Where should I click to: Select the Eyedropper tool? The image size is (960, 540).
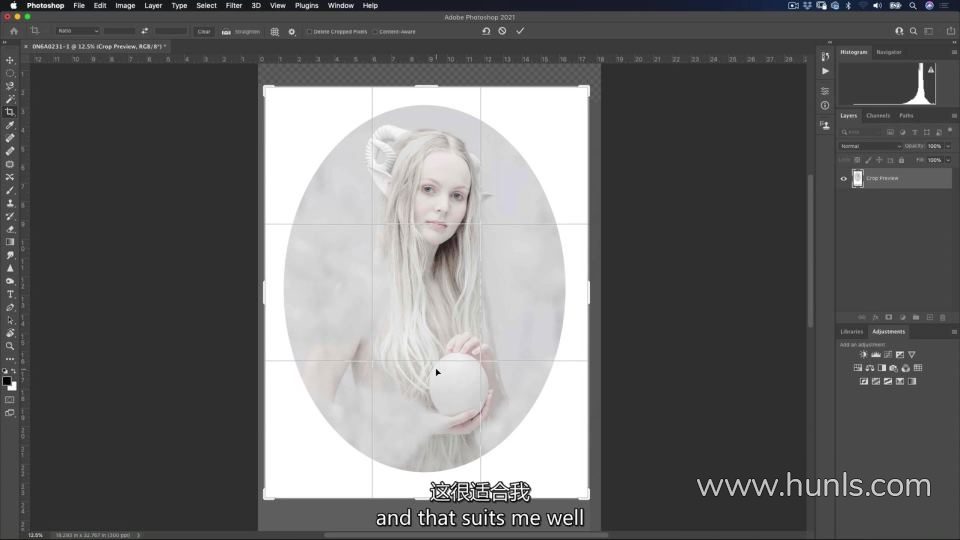pos(10,125)
